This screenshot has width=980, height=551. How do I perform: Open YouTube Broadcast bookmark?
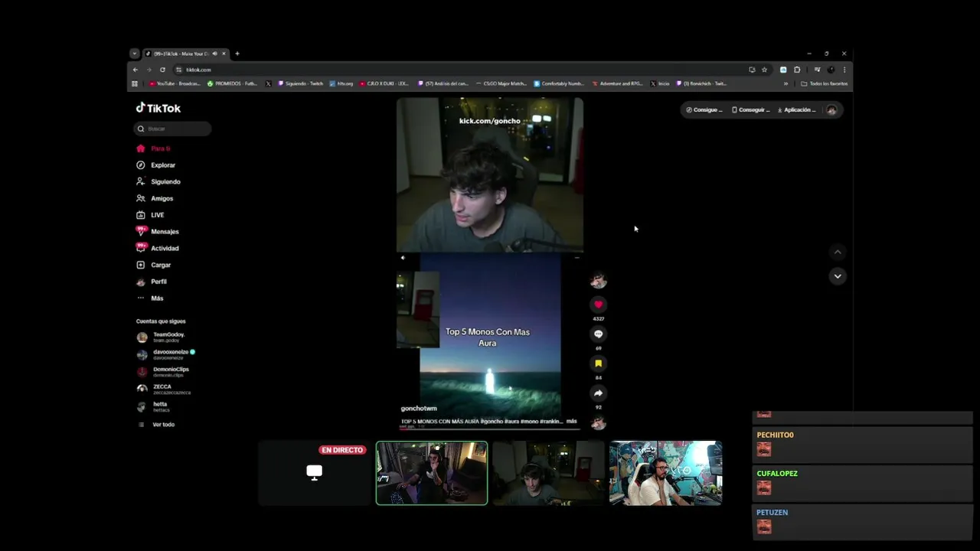pyautogui.click(x=175, y=83)
